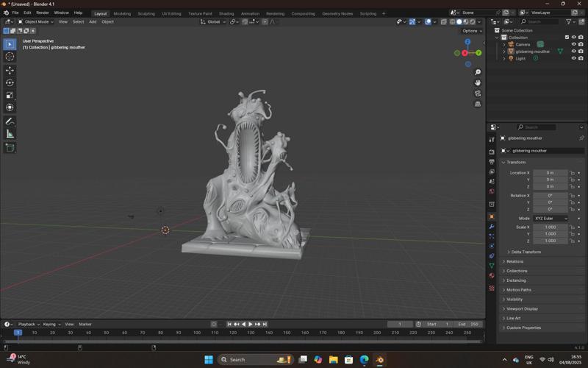Activate the Rotate tool
Viewport: 588px width, 368px height.
10,82
